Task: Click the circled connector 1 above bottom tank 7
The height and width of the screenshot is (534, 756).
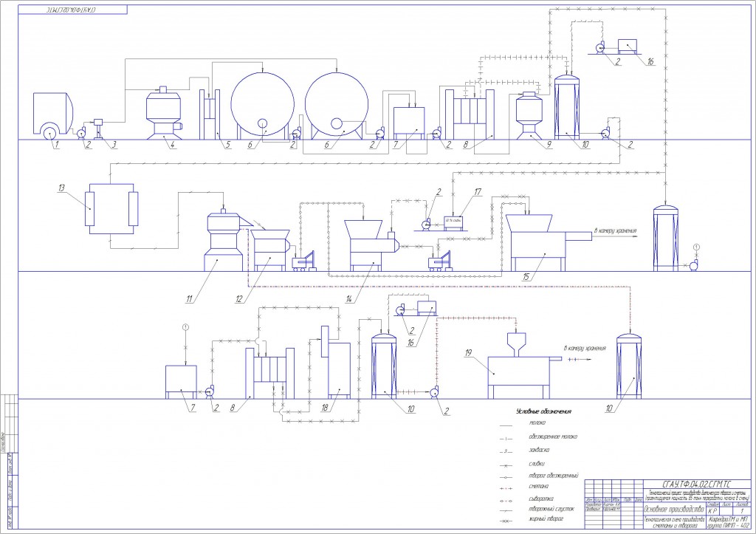Action: pos(185,327)
